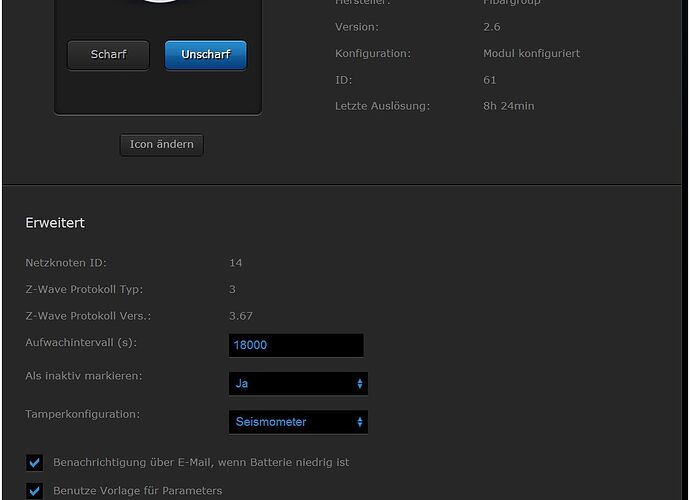Click the Version value 2.6
The width and height of the screenshot is (690, 500).
click(x=492, y=27)
